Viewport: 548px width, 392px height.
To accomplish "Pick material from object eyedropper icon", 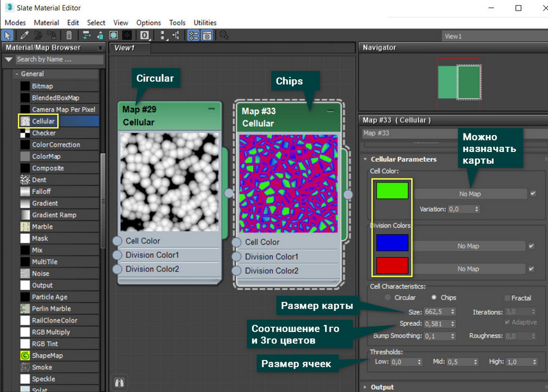I will (x=24, y=35).
